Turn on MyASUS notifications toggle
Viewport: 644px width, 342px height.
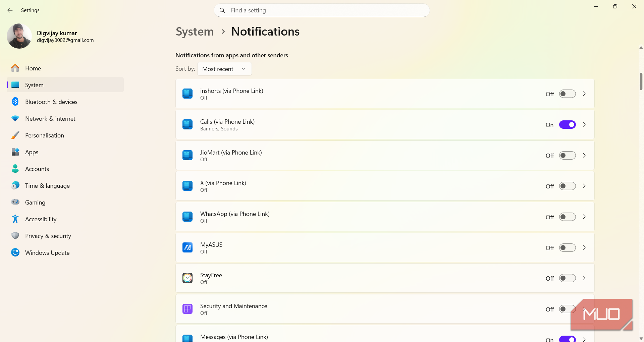click(567, 248)
